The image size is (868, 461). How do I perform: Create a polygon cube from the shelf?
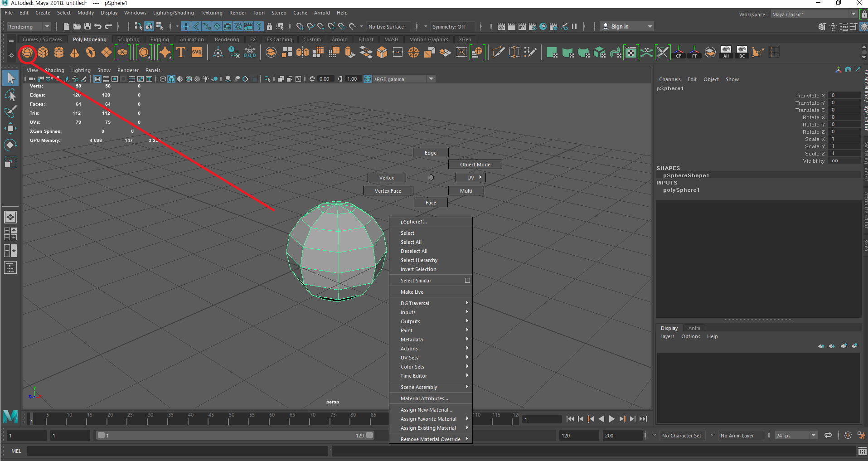click(43, 53)
